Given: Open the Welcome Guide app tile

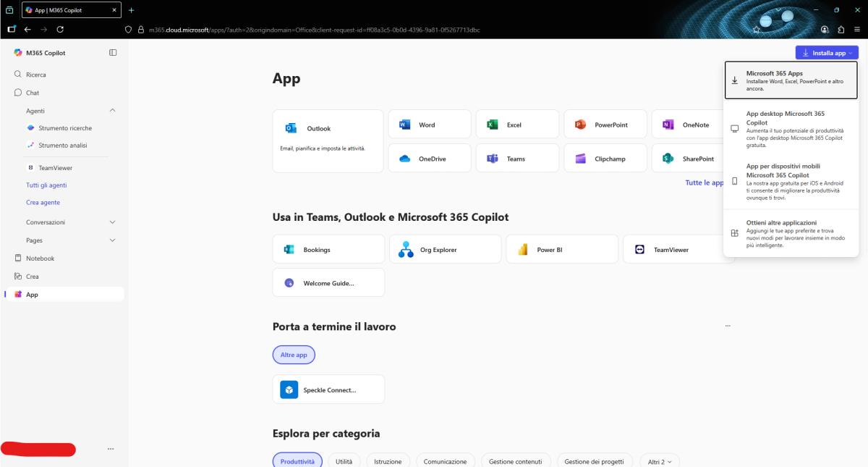Looking at the screenshot, I should point(328,282).
